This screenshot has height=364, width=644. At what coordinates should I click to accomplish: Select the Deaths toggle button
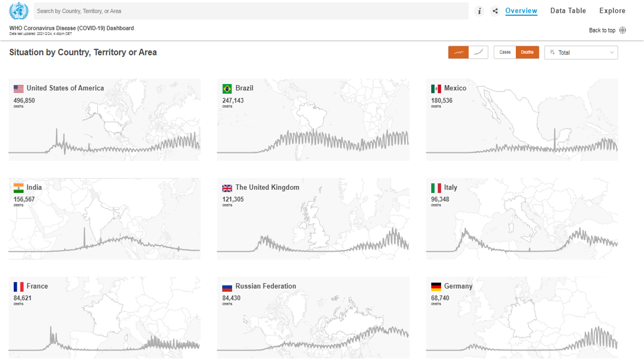coord(527,52)
